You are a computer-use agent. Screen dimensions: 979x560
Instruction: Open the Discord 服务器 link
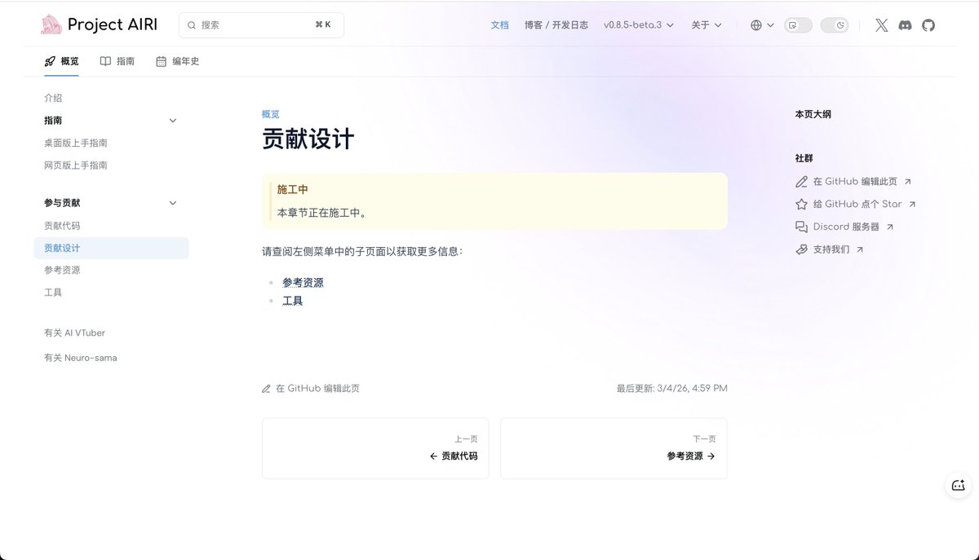click(x=846, y=227)
